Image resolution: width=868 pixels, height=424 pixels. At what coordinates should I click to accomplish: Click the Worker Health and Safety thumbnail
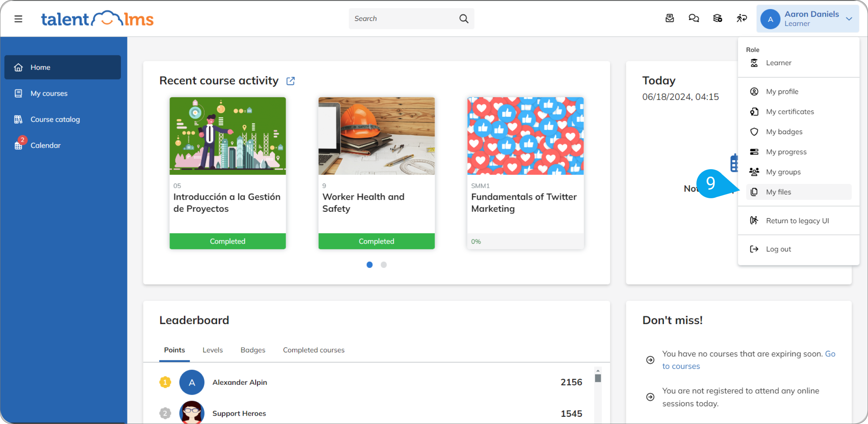point(376,136)
